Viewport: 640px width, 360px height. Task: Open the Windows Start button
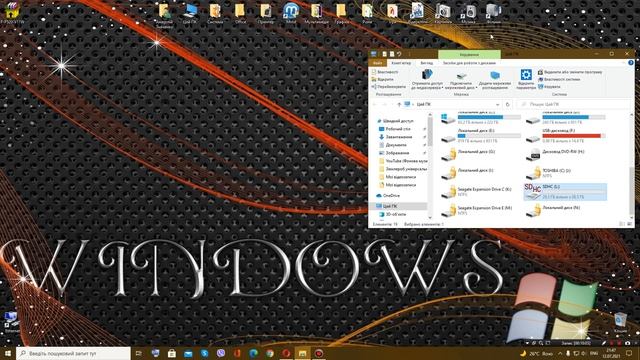pyautogui.click(x=8, y=353)
